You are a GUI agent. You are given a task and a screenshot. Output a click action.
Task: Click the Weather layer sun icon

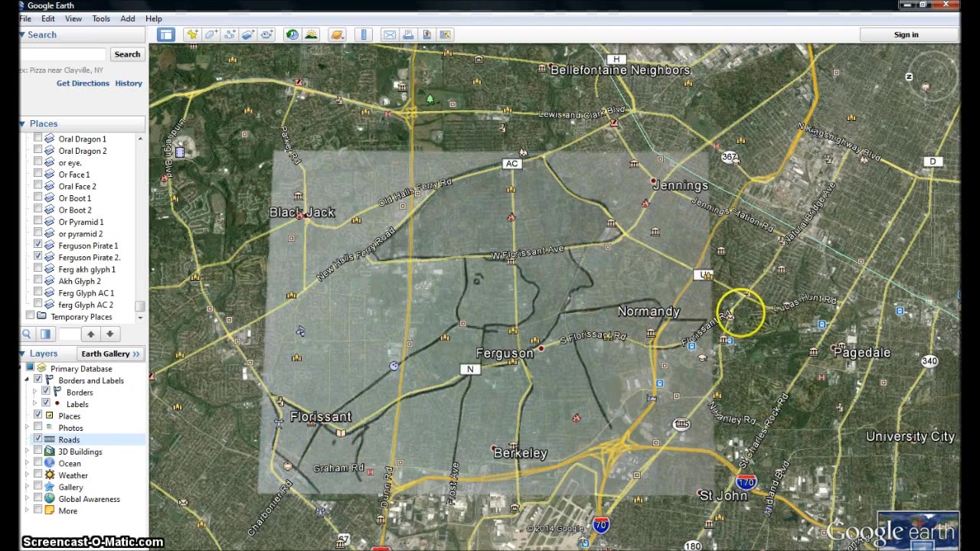[x=50, y=475]
